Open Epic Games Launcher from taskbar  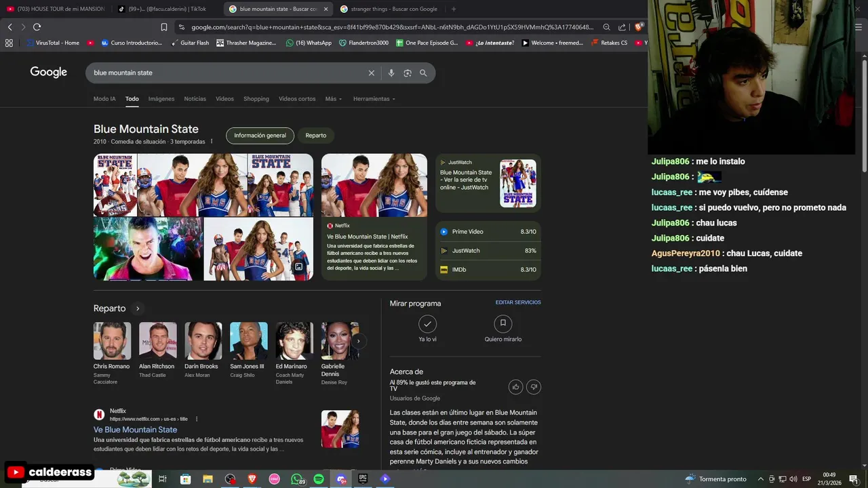point(363,479)
